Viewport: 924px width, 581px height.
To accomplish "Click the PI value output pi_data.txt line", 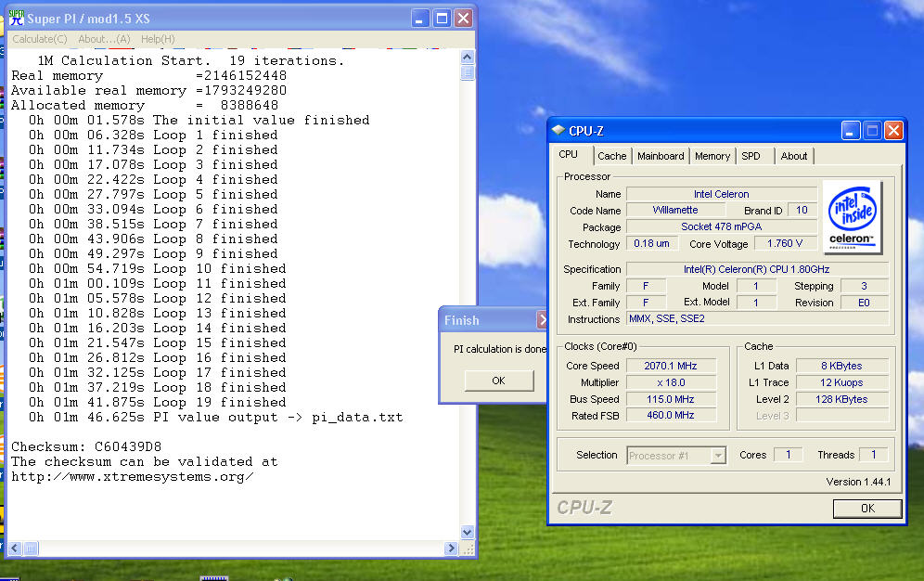I will pyautogui.click(x=215, y=418).
